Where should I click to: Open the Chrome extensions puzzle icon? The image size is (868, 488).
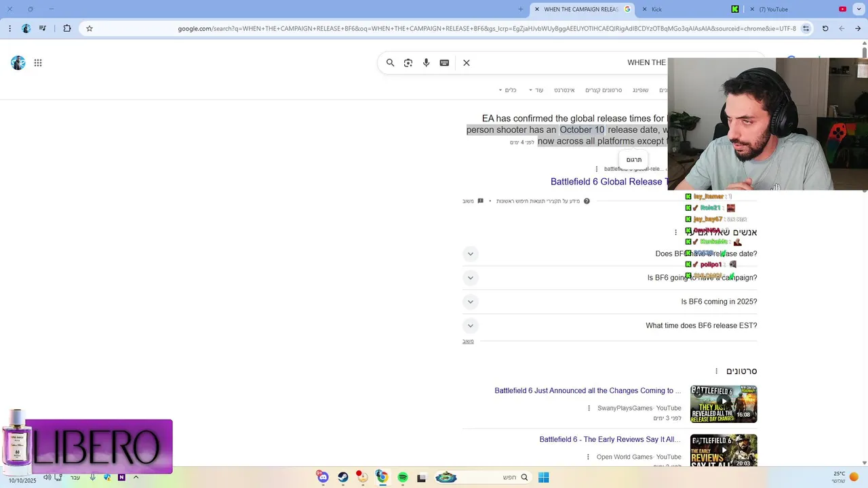pyautogui.click(x=67, y=28)
